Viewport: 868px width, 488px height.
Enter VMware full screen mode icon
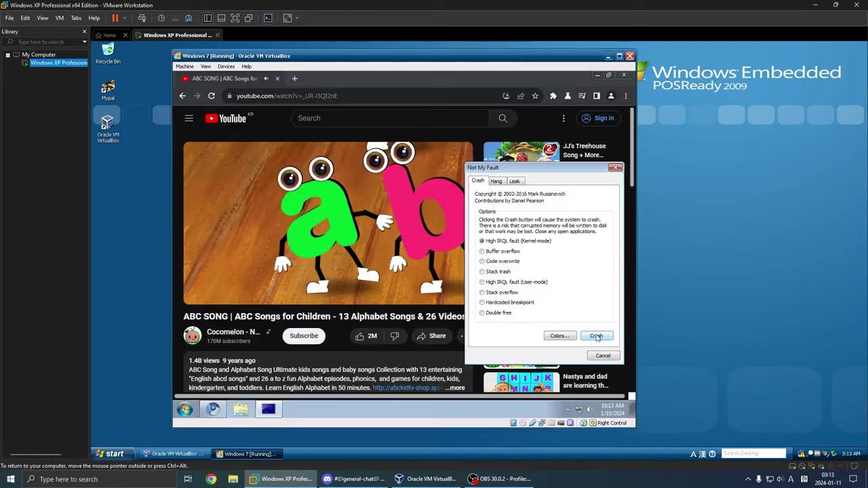pyautogui.click(x=235, y=18)
